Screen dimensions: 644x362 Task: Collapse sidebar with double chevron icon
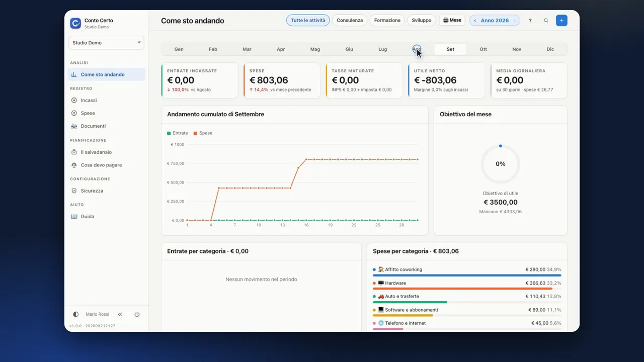click(120, 314)
